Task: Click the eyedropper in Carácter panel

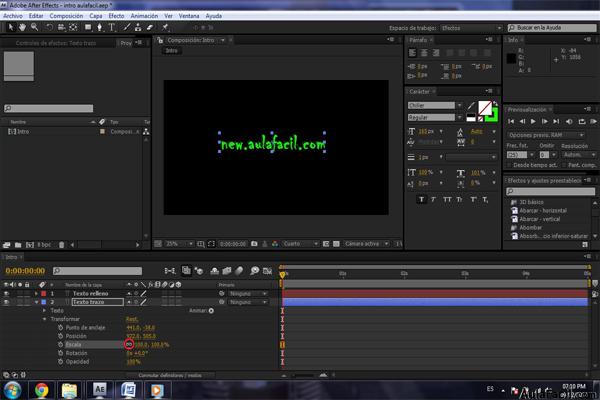Action: tap(471, 106)
